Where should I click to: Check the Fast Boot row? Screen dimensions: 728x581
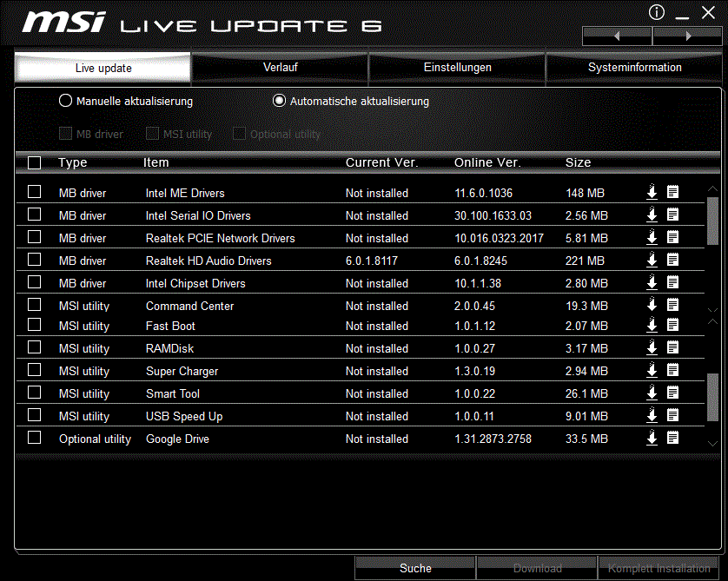[x=35, y=325]
